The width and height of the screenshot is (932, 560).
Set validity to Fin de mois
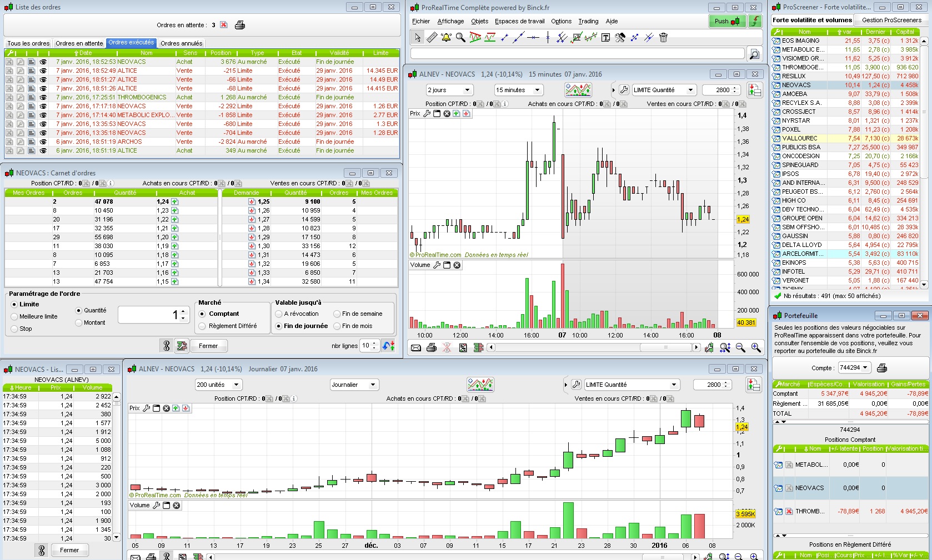click(337, 326)
